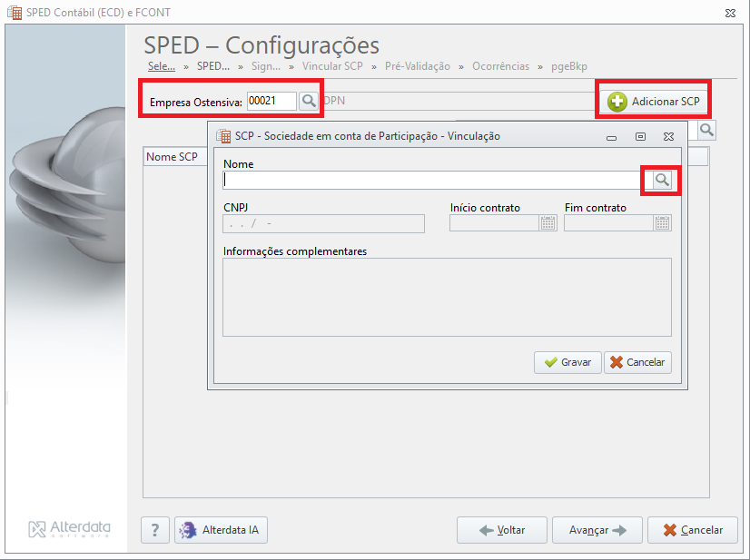
Task: Click the Nome SCP column header
Action: tap(175, 157)
